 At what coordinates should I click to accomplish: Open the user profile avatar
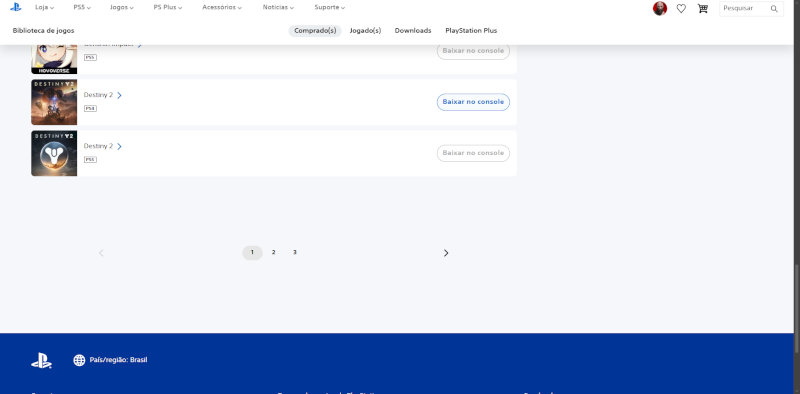pyautogui.click(x=660, y=8)
